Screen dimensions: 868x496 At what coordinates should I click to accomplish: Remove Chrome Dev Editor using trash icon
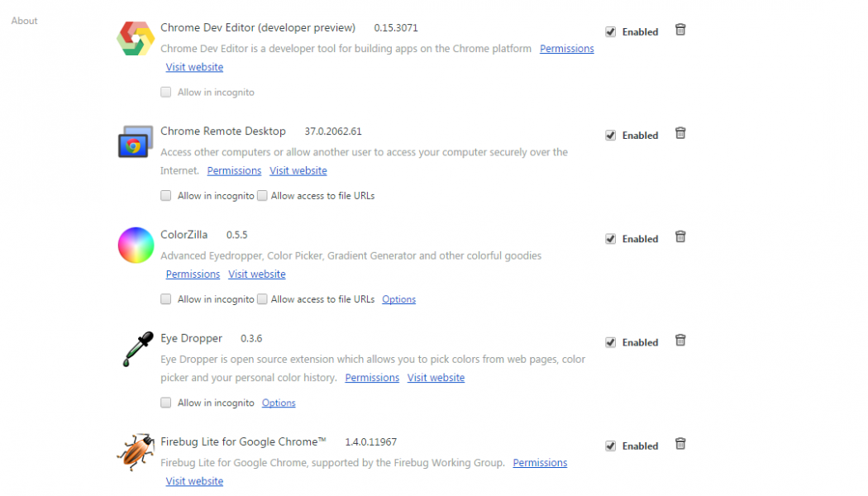click(x=680, y=30)
